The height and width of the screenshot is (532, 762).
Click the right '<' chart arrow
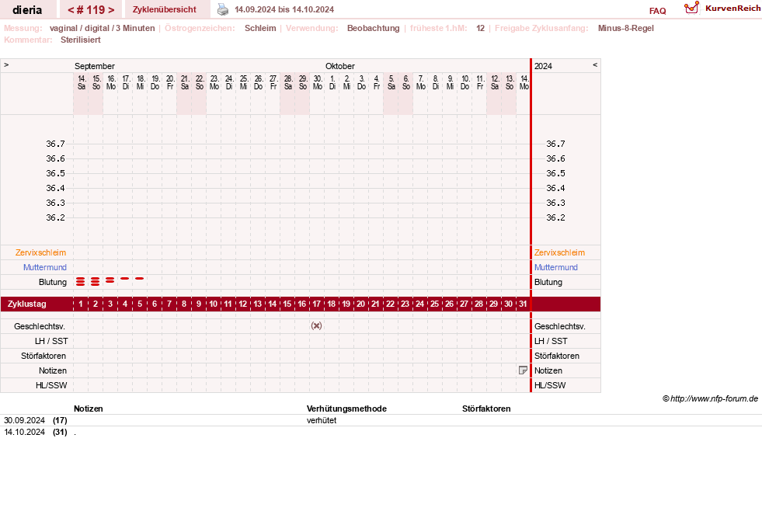tap(595, 64)
